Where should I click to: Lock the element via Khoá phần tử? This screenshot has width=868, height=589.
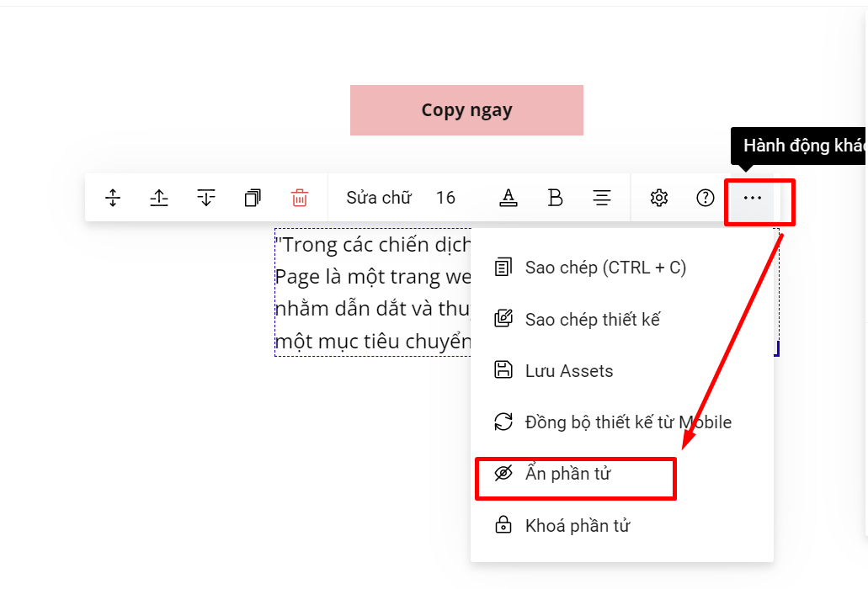[x=577, y=526]
